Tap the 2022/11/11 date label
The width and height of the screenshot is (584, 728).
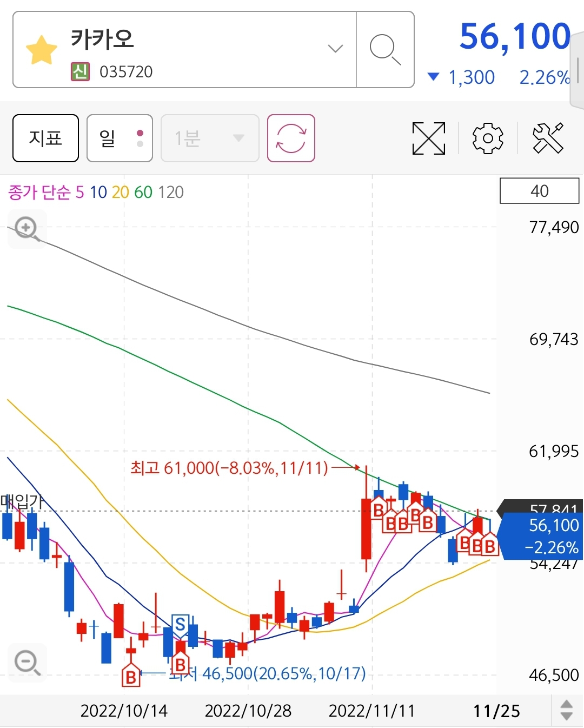[x=372, y=710]
